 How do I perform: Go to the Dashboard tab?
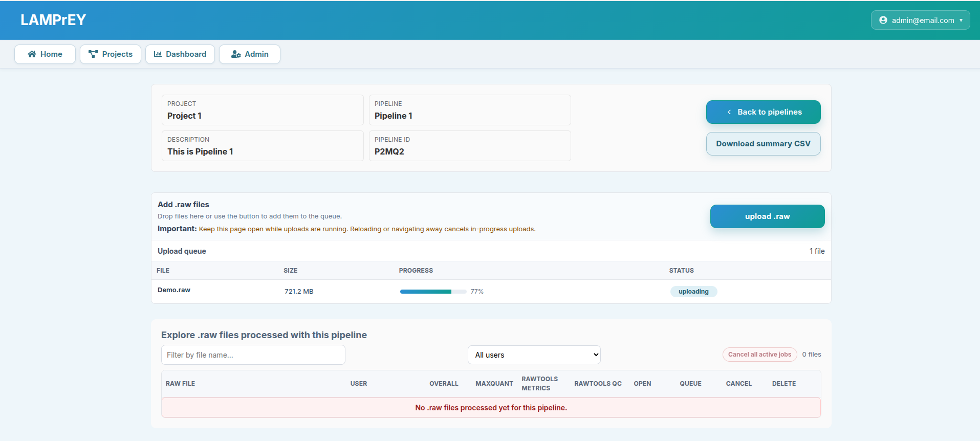click(180, 54)
